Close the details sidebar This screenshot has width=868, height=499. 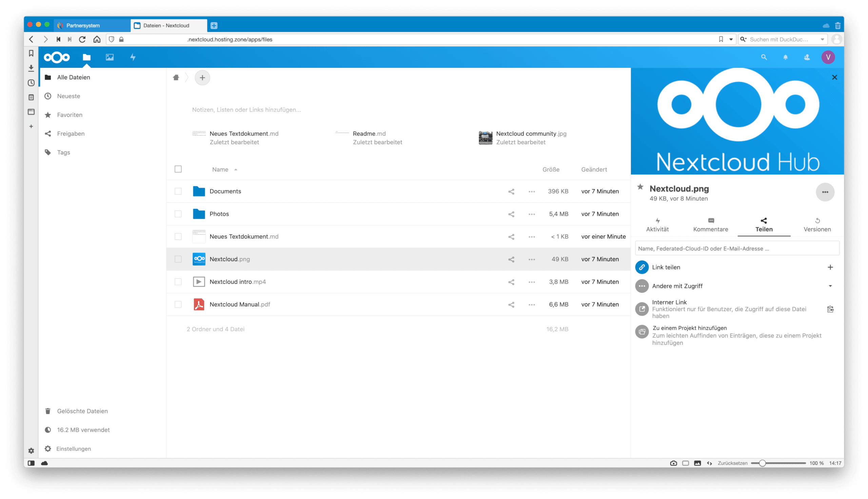[x=834, y=78]
